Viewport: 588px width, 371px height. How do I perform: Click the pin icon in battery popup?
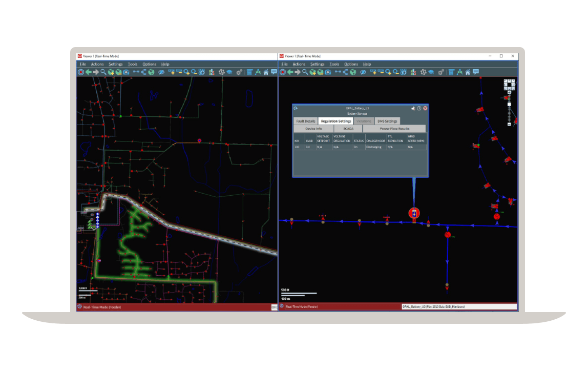[413, 109]
